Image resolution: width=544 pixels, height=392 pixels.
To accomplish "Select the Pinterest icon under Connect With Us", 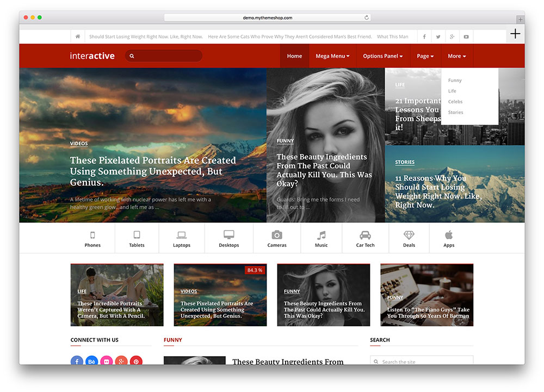I will (x=136, y=361).
